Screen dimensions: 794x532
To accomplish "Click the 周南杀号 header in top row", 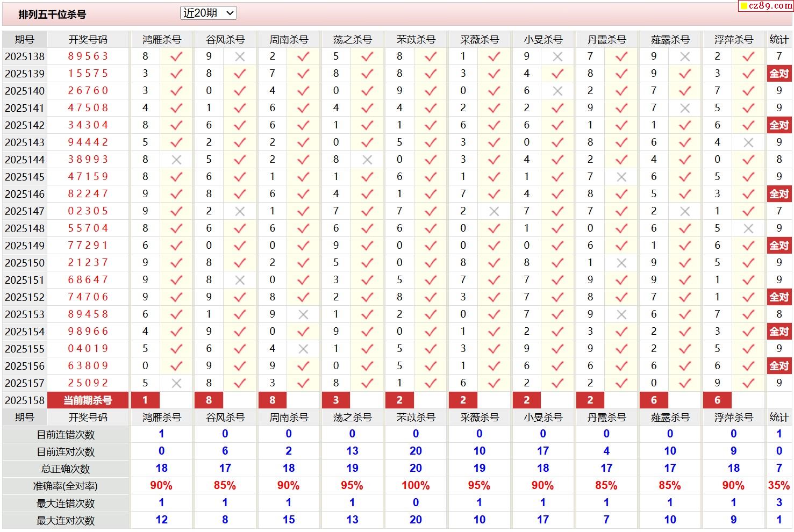I will 289,40.
